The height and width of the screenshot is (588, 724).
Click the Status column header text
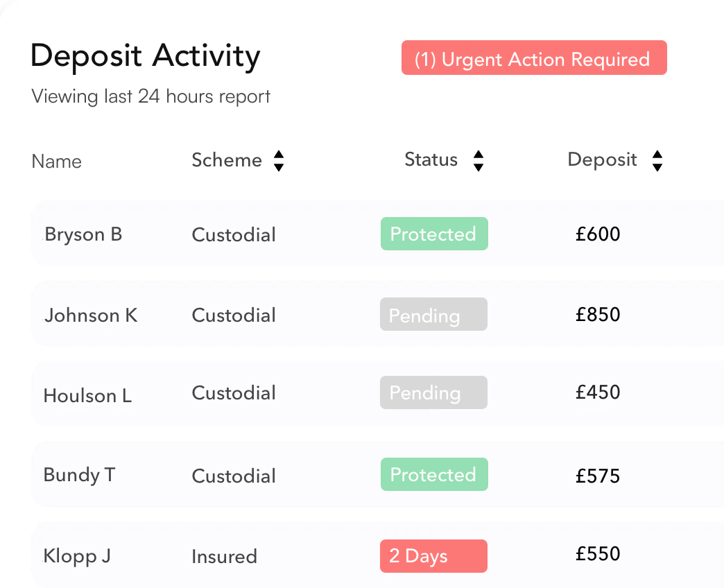pos(431,159)
